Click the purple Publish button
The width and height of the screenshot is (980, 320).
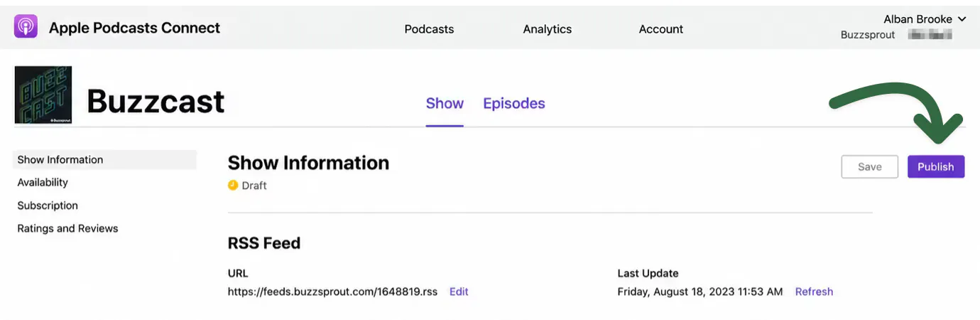[x=936, y=166]
